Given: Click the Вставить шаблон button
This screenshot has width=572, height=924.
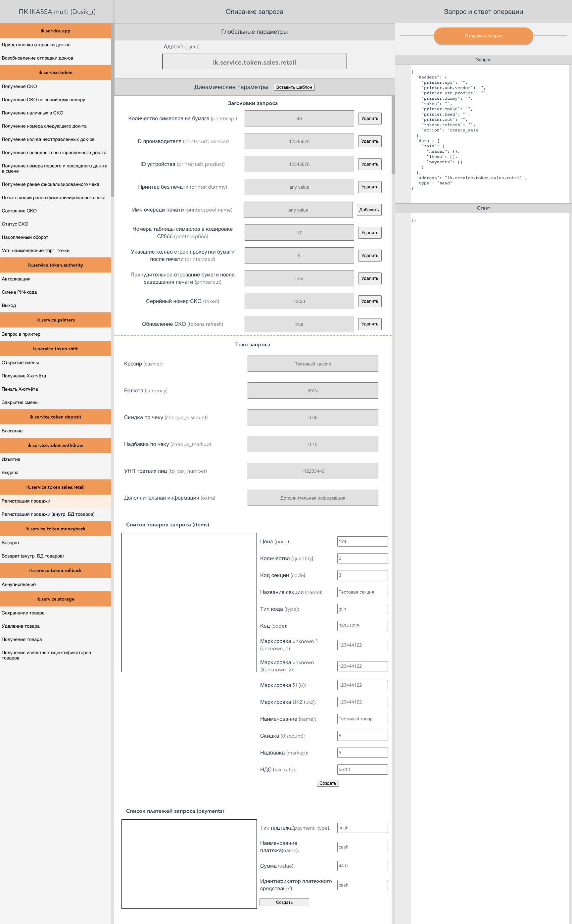Looking at the screenshot, I should pyautogui.click(x=294, y=87).
